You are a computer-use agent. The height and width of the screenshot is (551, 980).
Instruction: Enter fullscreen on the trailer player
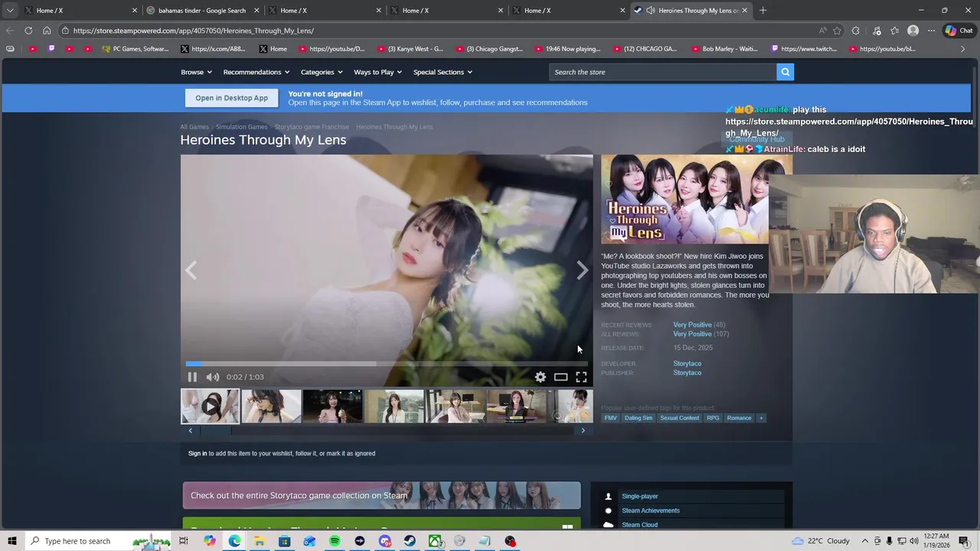(581, 377)
